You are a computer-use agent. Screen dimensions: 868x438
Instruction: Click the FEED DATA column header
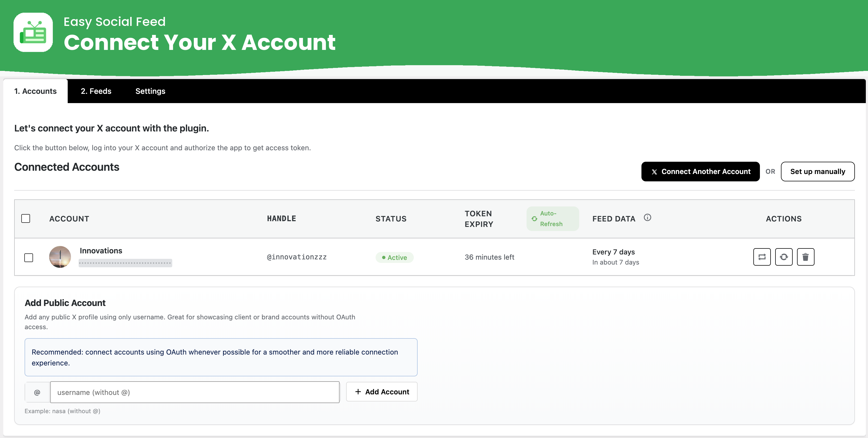(x=614, y=219)
